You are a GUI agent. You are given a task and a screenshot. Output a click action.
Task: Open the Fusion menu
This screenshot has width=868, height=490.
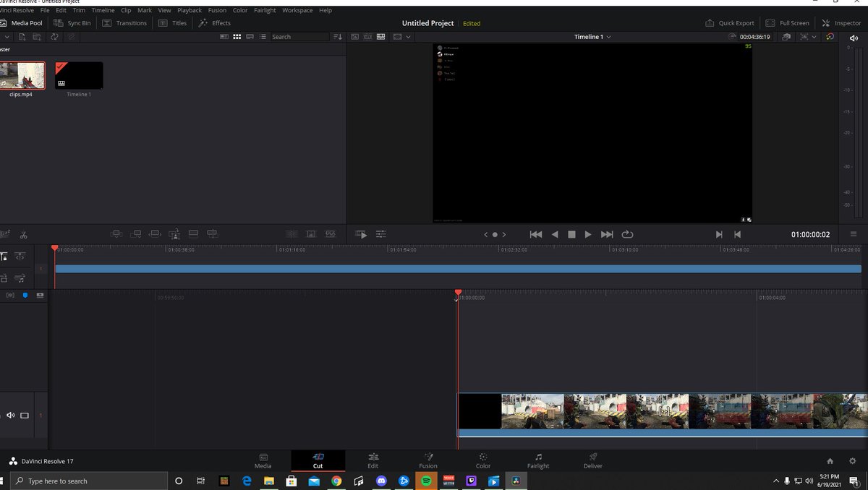[x=217, y=10]
